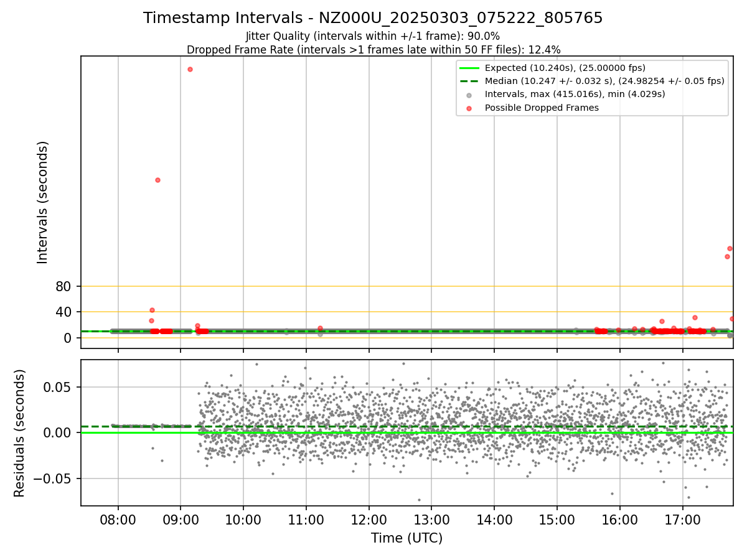Click the 'Residuals (seconds)' y-axis label
The height and width of the screenshot is (560, 747).
pyautogui.click(x=20, y=433)
